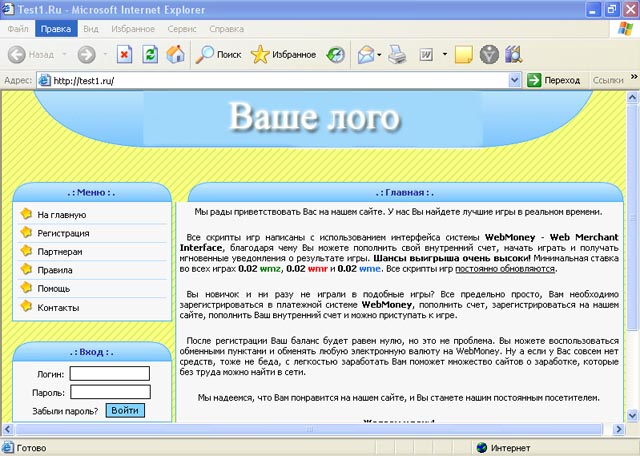Click star icon beside Партнерам
Screen dimensions: 640x456
[x=26, y=250]
